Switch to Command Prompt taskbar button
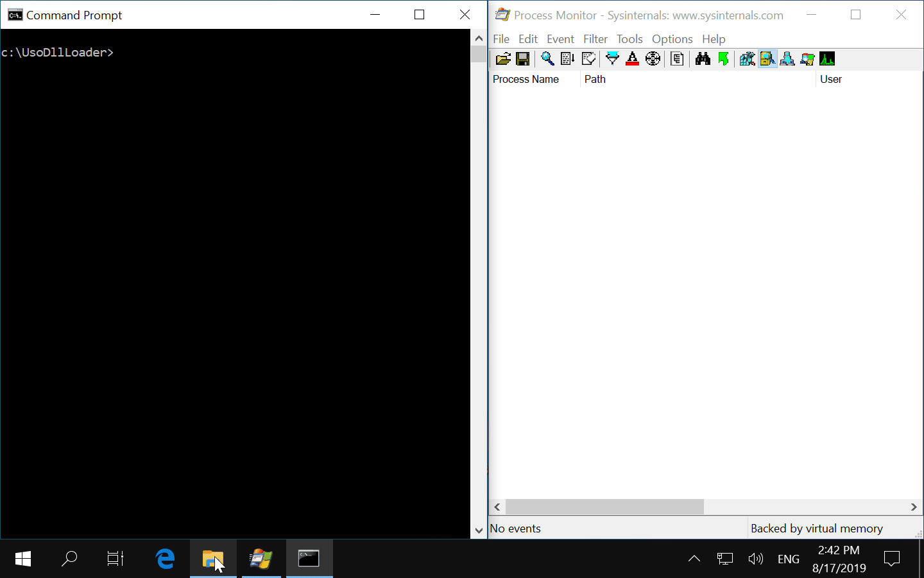Viewport: 924px width, 578px height. coord(309,559)
